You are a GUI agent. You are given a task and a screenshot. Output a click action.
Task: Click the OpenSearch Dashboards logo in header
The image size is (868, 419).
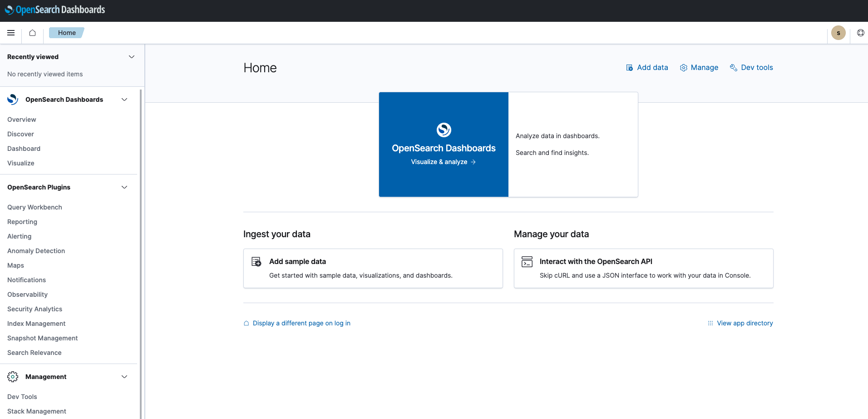(55, 10)
